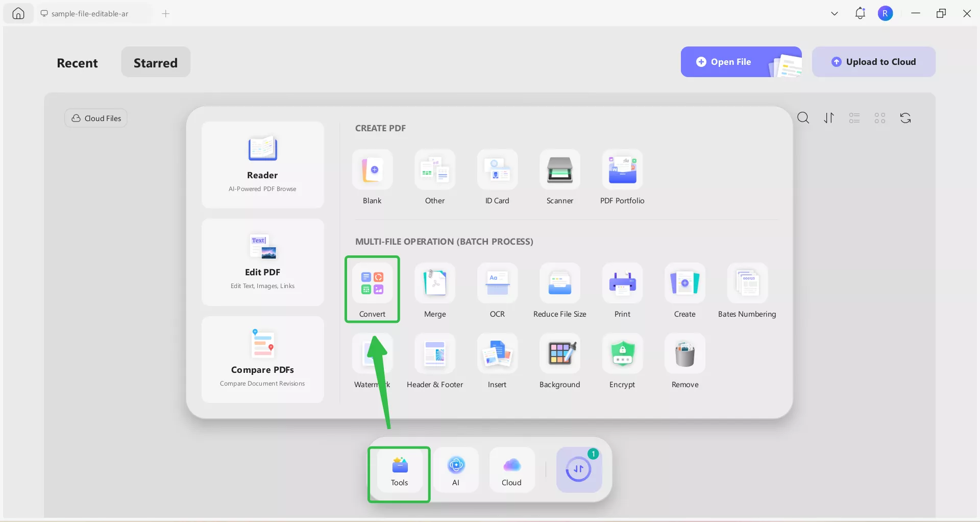Screen dimensions: 980x522
Task: Go to the Home tab
Action: (x=18, y=14)
